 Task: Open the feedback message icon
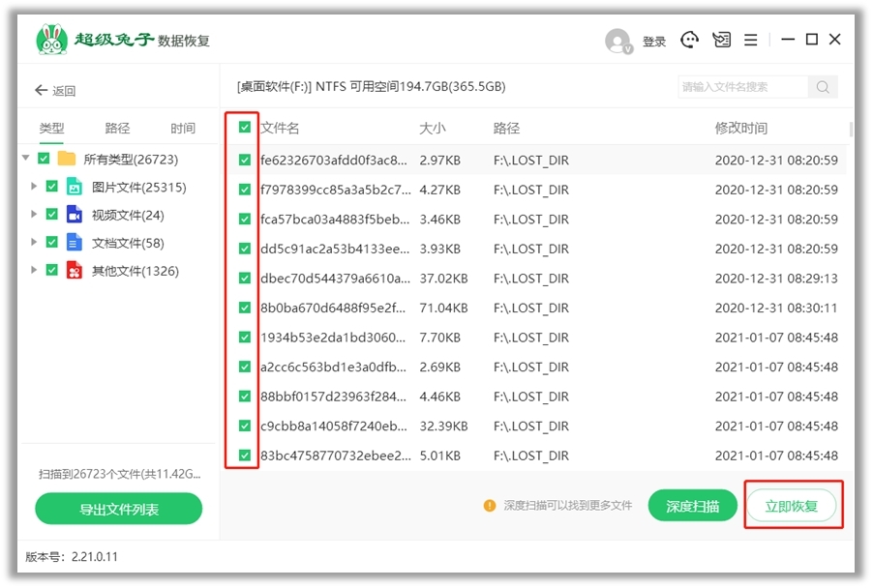coord(722,40)
